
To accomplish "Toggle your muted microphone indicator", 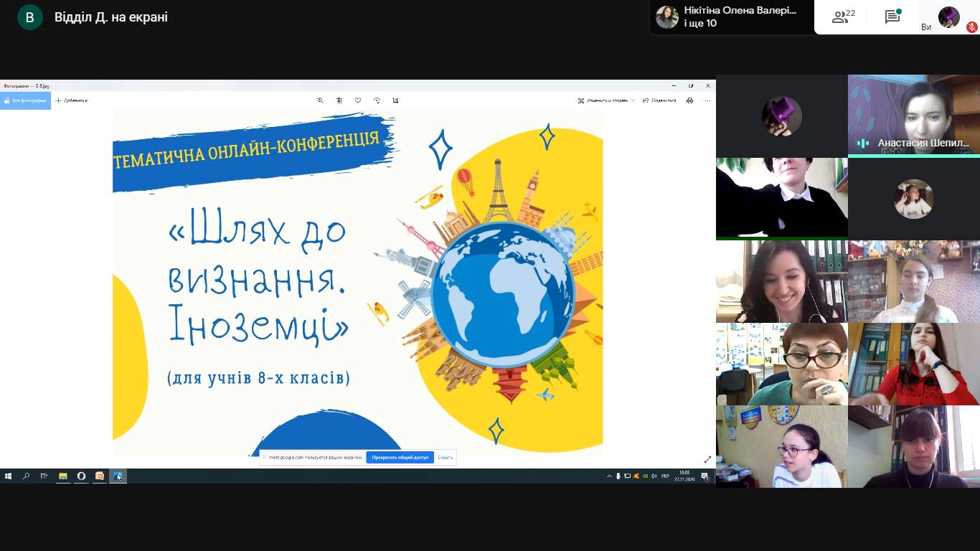I will (972, 27).
